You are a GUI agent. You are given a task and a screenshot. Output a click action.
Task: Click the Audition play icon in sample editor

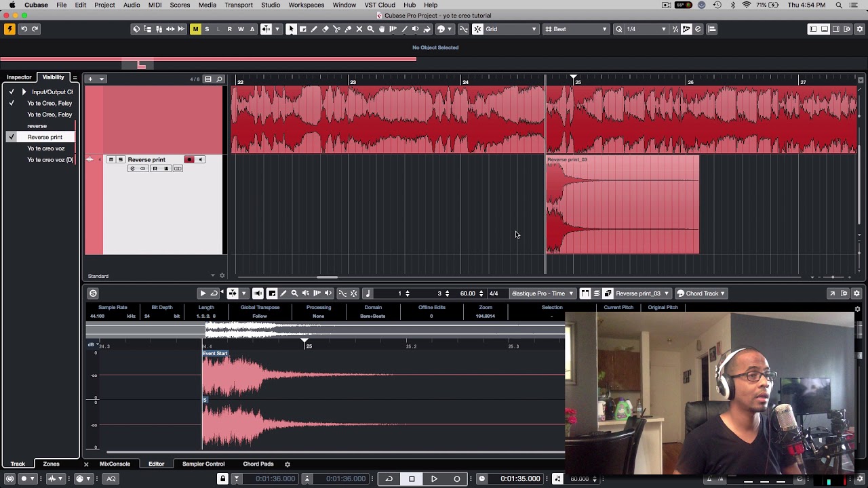[203, 293]
